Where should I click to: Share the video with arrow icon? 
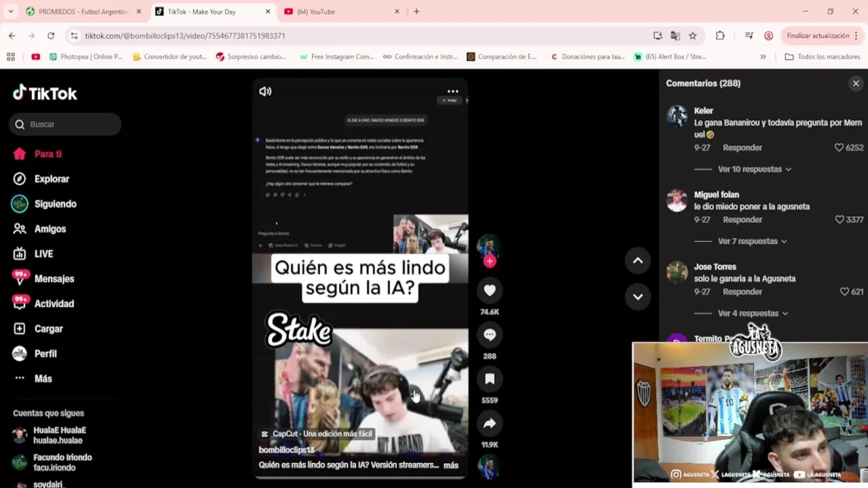[490, 424]
